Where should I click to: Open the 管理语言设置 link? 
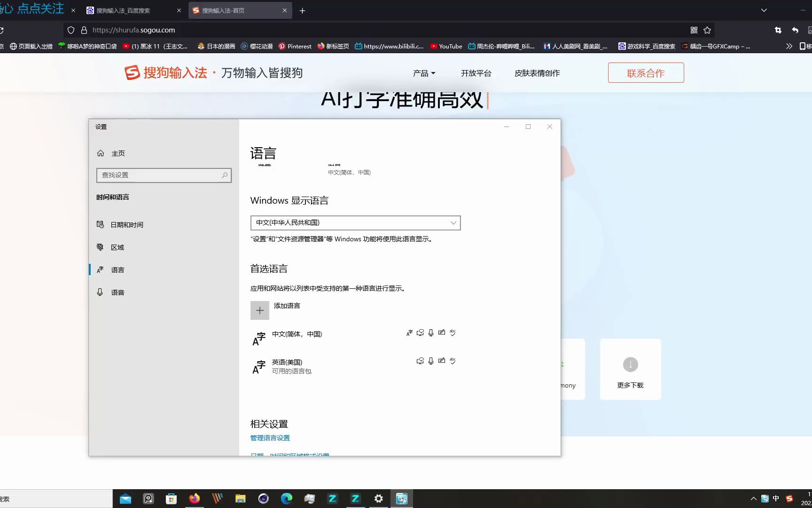click(270, 437)
